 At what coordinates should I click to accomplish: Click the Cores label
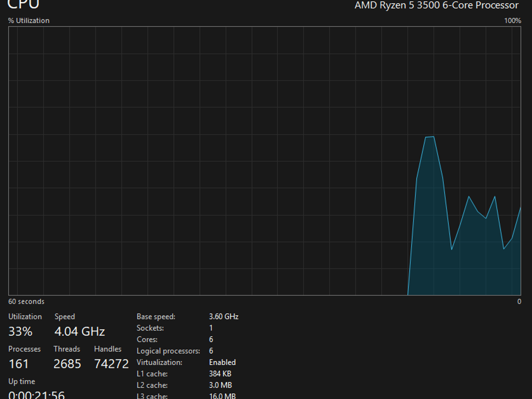click(147, 339)
